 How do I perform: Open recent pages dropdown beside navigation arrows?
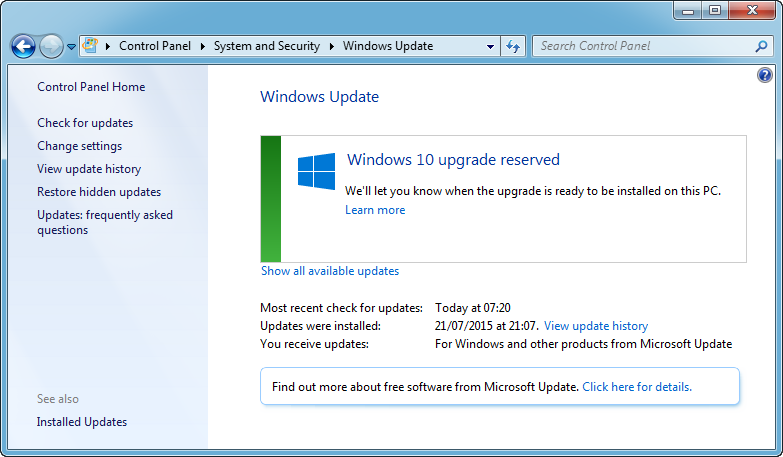[x=71, y=47]
